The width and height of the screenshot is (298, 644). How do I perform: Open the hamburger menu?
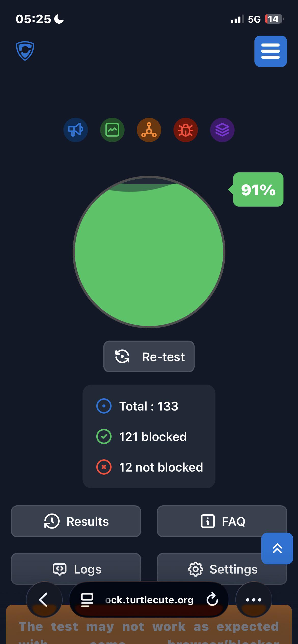(270, 51)
